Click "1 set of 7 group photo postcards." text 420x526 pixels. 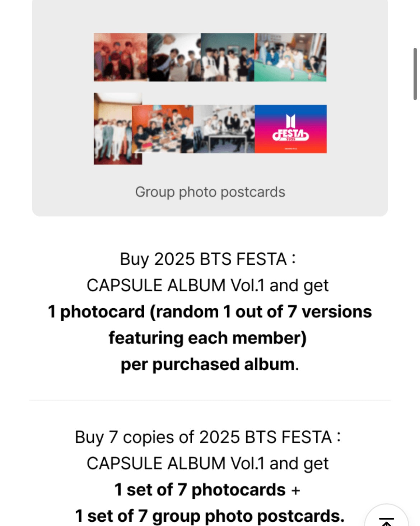210,516
